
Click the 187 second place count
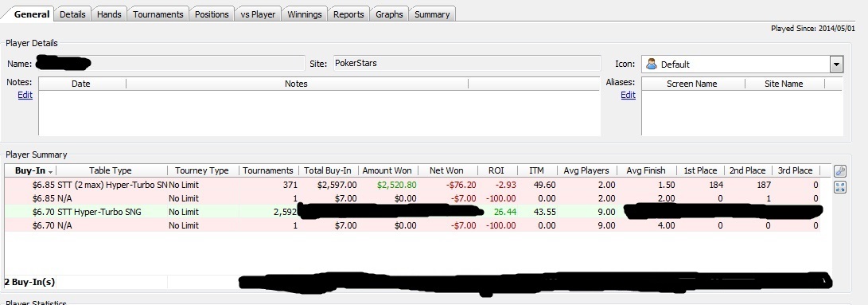coord(763,185)
